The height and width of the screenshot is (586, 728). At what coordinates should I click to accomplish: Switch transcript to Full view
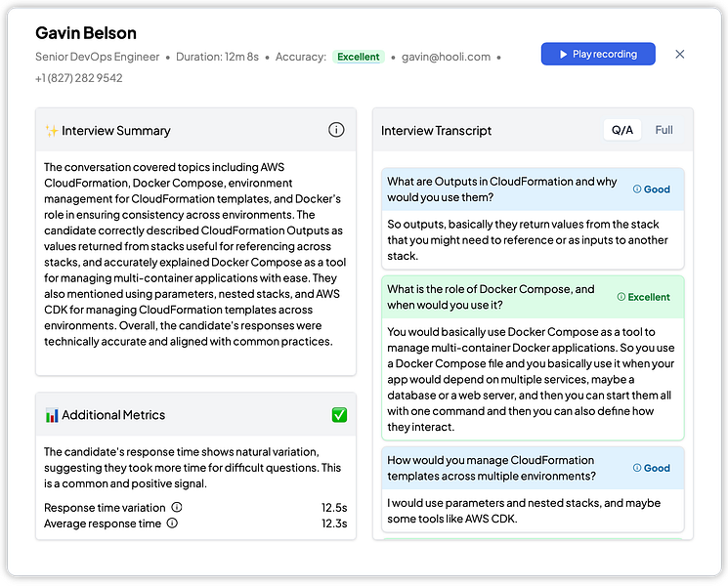(x=664, y=130)
